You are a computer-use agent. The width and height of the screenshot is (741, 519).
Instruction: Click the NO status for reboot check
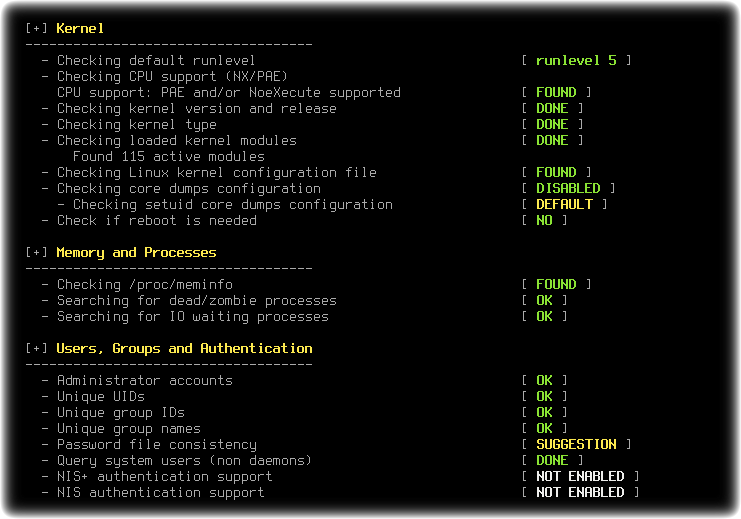[544, 221]
